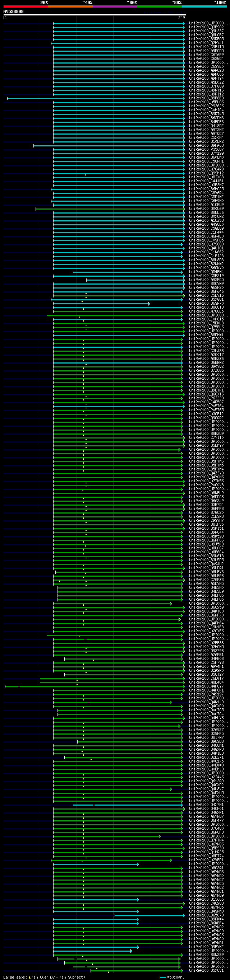Click UniRef100_A8NFL9 label
This screenshot has height=980, width=230.
click(206, 493)
